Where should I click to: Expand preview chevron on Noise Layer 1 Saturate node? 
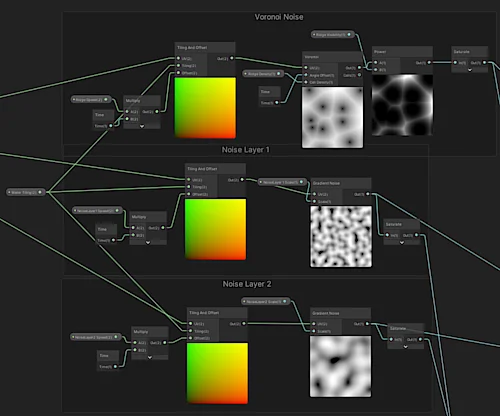pyautogui.click(x=402, y=242)
